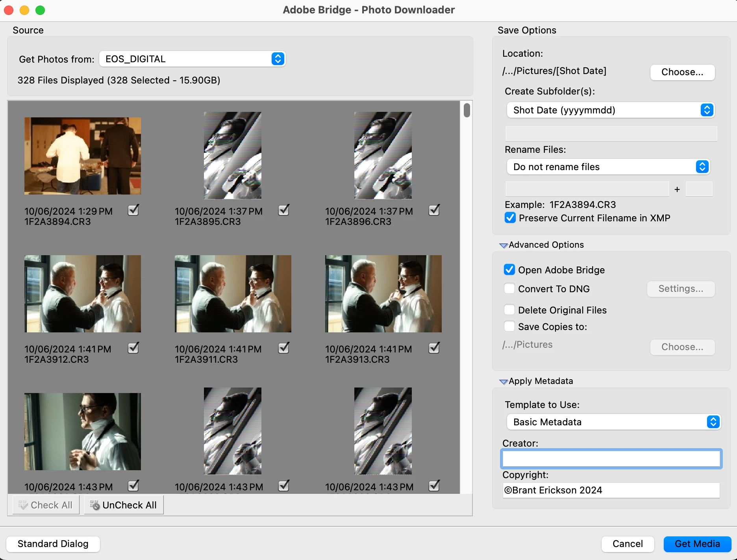The image size is (737, 560).
Task: Click the Creator text field
Action: point(611,459)
